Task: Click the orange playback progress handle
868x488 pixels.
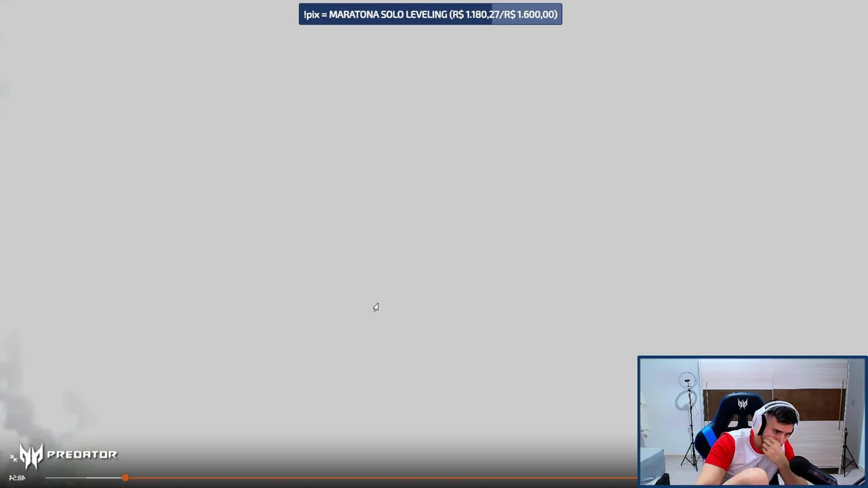Action: 125,478
